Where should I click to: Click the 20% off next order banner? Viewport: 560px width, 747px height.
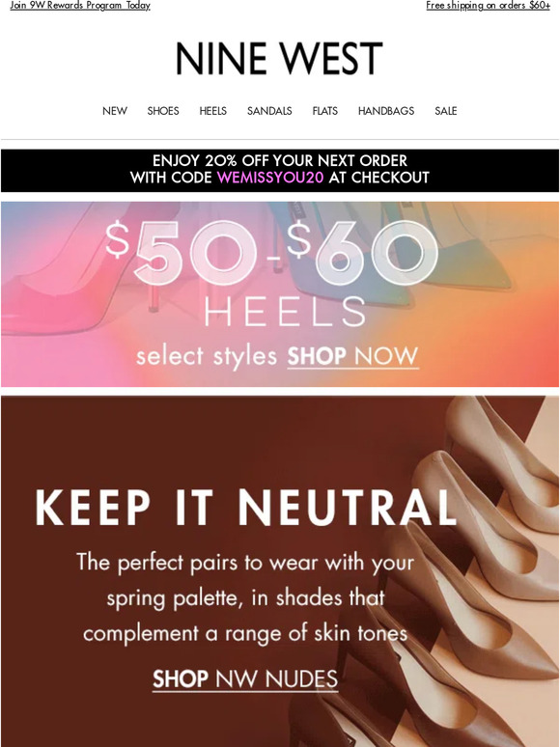click(280, 171)
